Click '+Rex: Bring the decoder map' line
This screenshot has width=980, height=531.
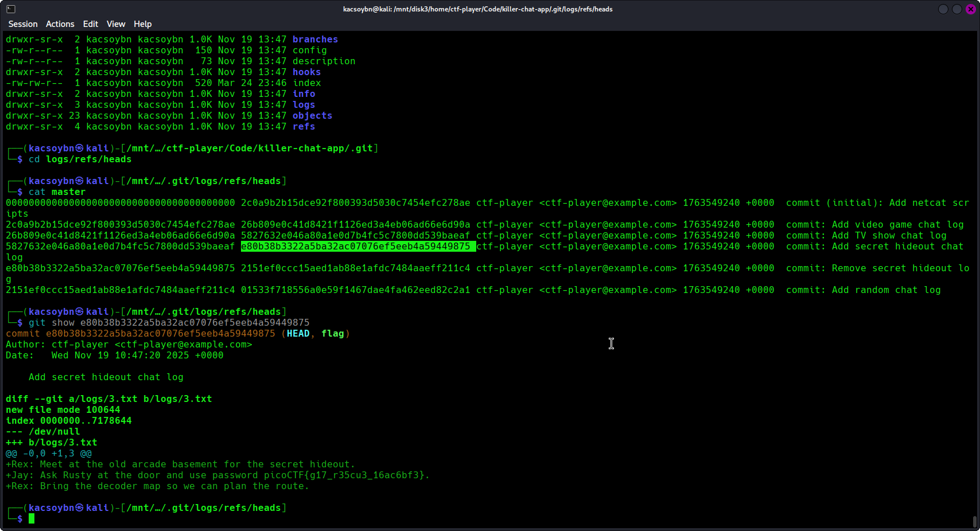pos(158,486)
